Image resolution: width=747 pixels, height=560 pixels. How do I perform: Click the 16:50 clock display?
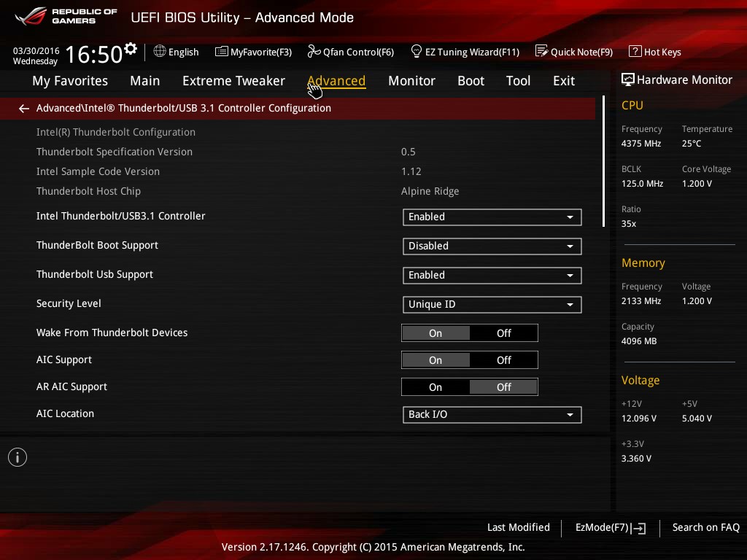tap(94, 54)
